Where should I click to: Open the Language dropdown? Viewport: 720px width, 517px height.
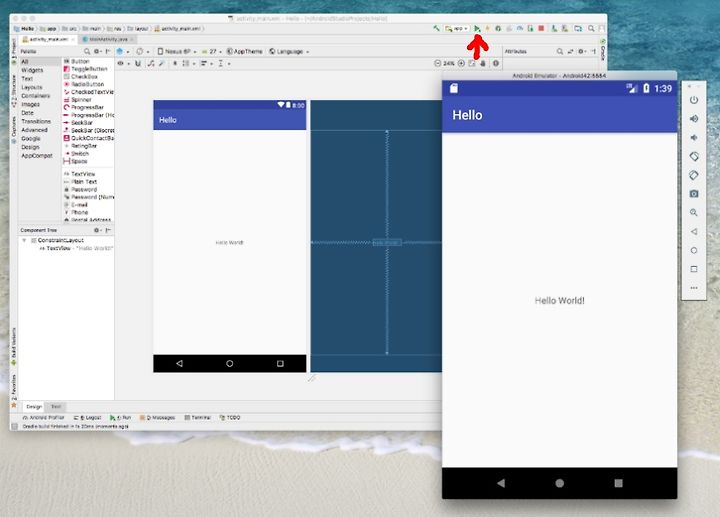click(x=289, y=51)
